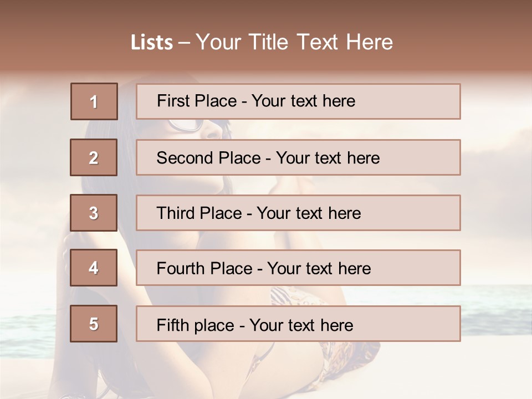Click the white sand at bottom right
Screen dimensions: 532x399
471,371
